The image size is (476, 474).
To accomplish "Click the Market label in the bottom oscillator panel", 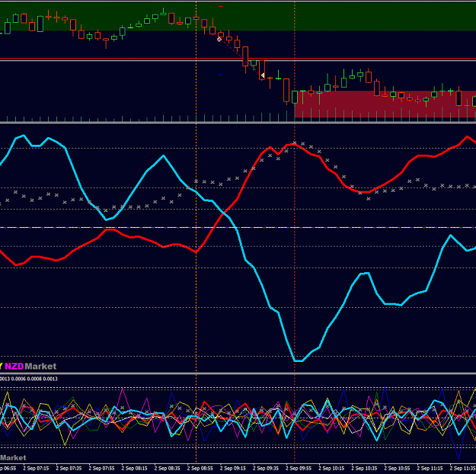I will [x=13, y=457].
